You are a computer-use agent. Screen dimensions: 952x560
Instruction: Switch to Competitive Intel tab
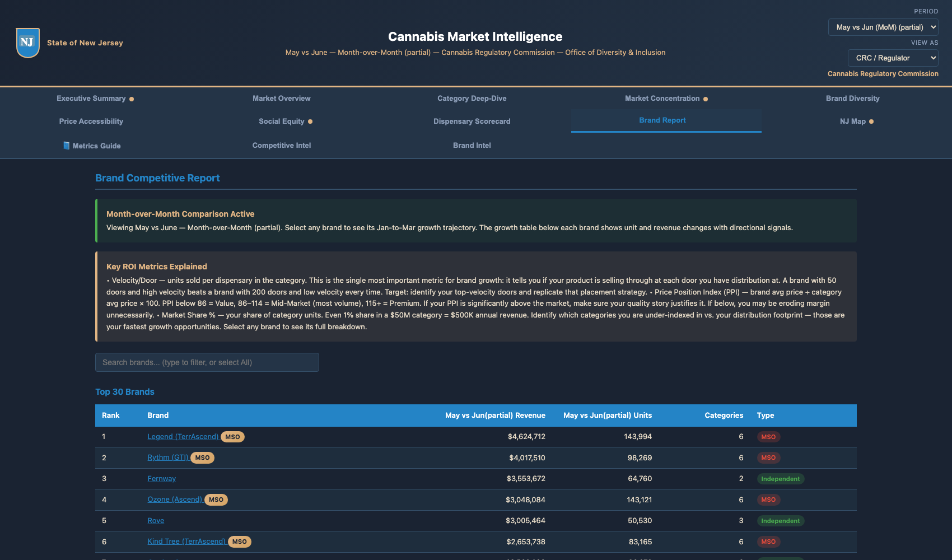281,146
